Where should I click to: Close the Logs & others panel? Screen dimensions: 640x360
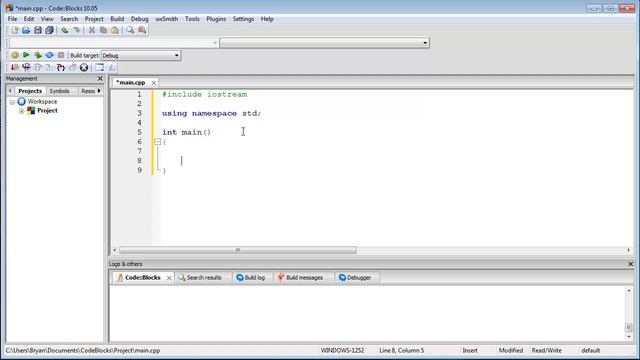[630, 264]
